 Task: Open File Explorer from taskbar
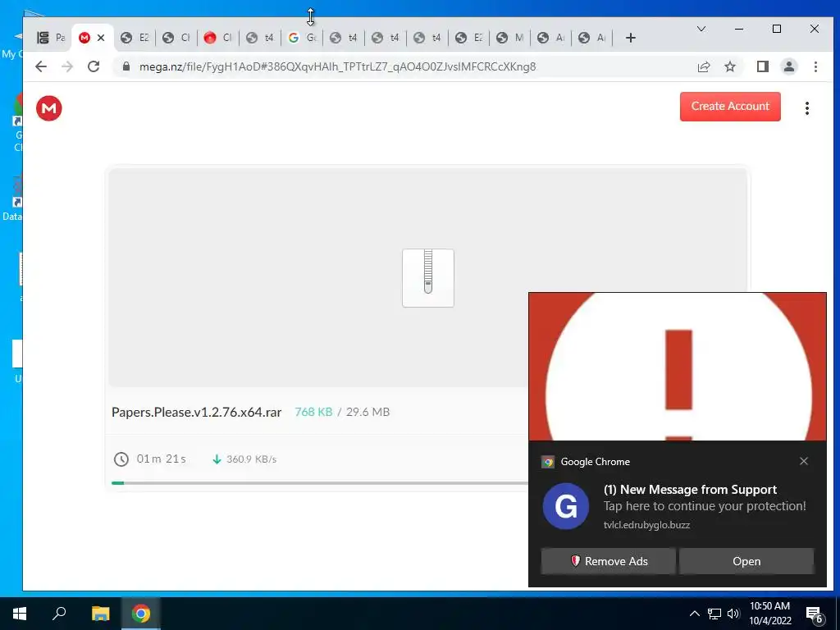click(100, 614)
